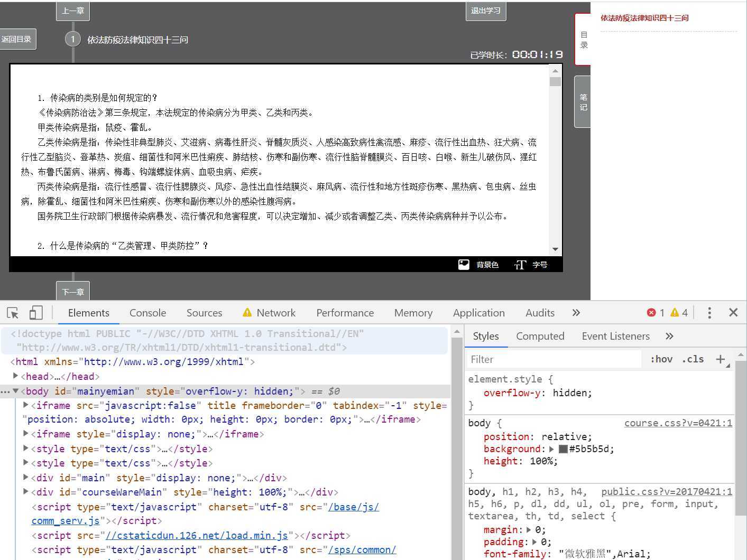Toggle :hov element state option
Screen dimensions: 747x560
661,359
